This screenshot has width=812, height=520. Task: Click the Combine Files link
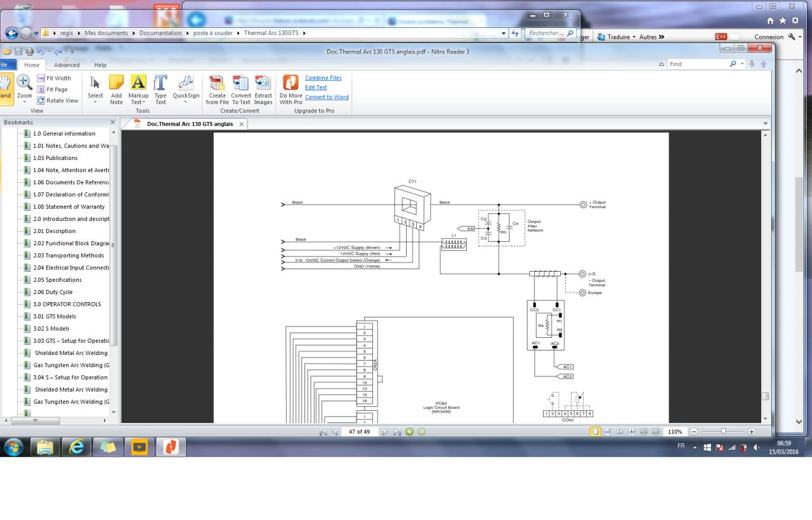(323, 78)
